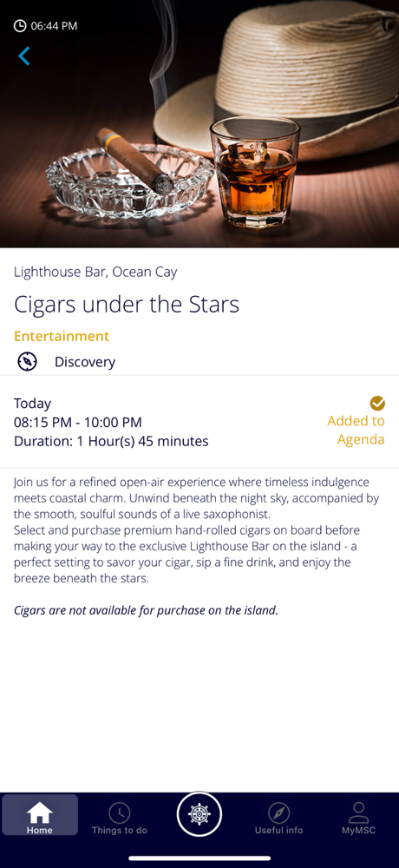Tap the Discovery label text

coord(85,362)
